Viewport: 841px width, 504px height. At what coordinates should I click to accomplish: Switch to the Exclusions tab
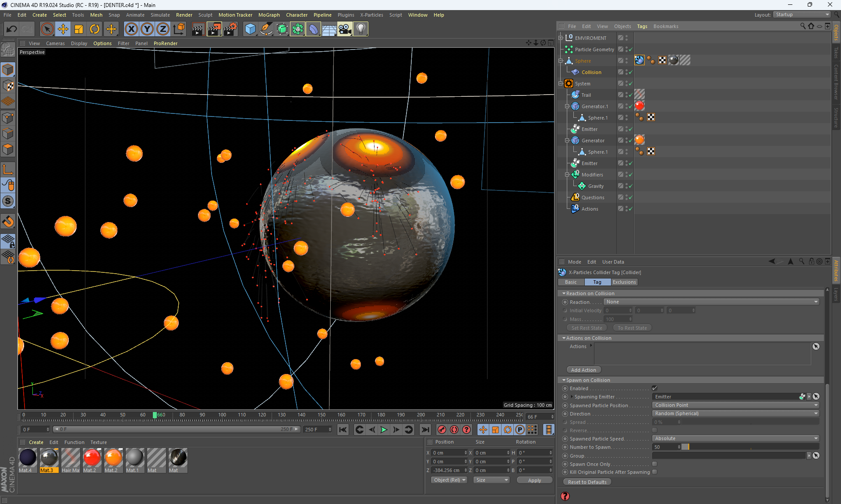click(624, 282)
